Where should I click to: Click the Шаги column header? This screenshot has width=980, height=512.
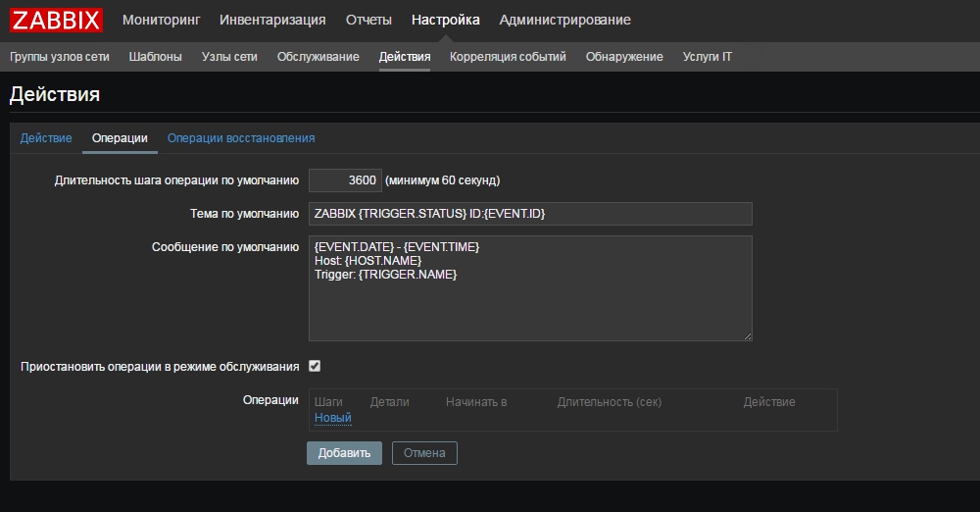(x=328, y=402)
